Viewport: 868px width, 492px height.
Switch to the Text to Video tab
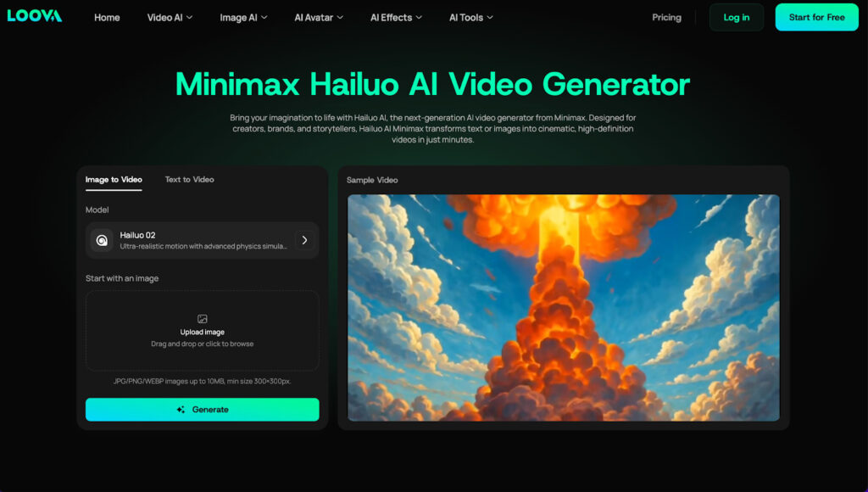189,180
